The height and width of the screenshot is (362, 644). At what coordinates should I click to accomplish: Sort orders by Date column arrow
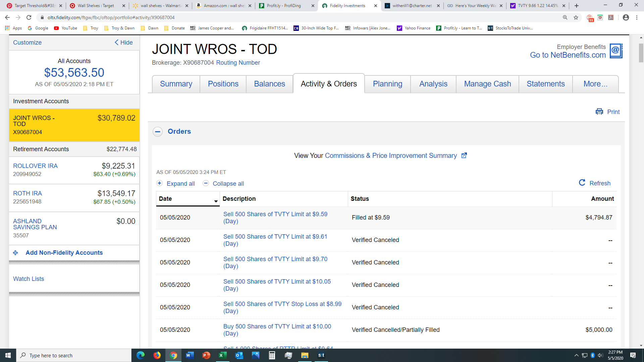216,201
